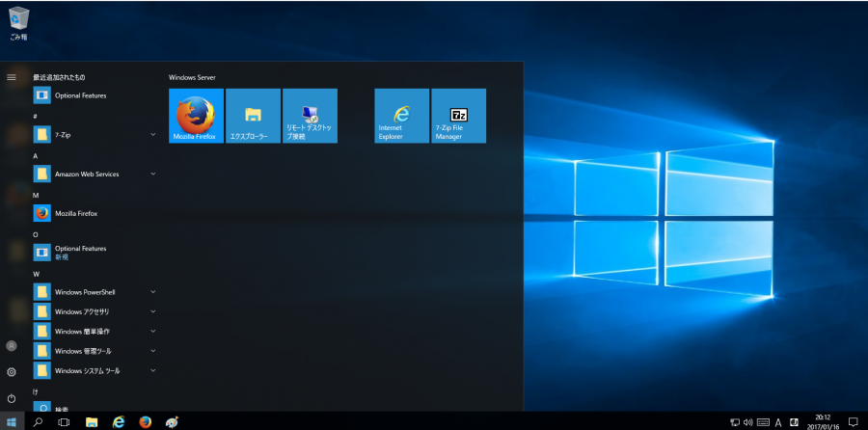Launch the リモート デスクトップ接続 tile

(310, 116)
